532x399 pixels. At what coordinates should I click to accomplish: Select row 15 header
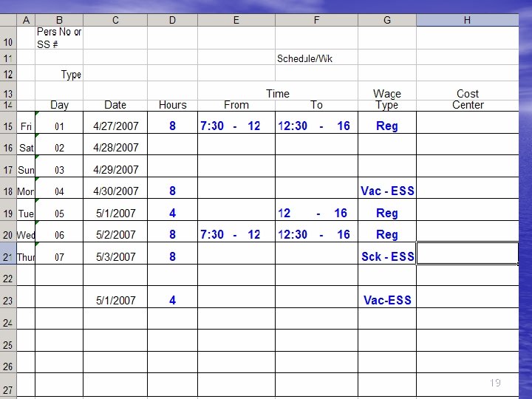(8, 123)
